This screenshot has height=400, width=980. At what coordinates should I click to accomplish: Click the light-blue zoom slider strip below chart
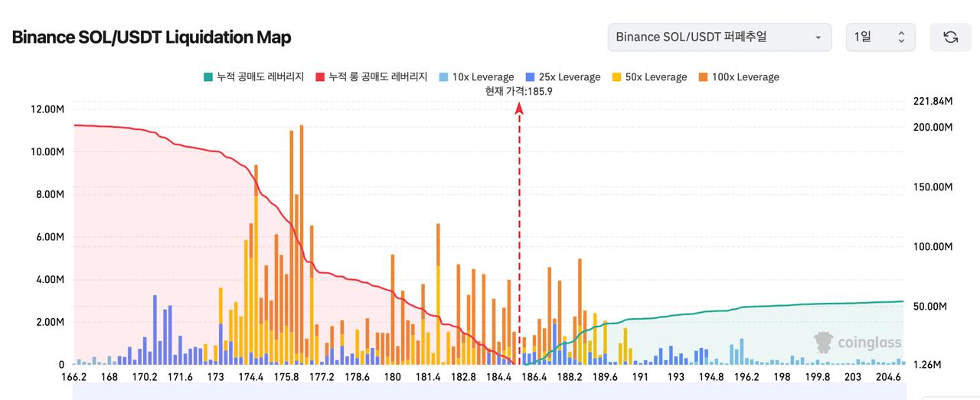click(490, 392)
